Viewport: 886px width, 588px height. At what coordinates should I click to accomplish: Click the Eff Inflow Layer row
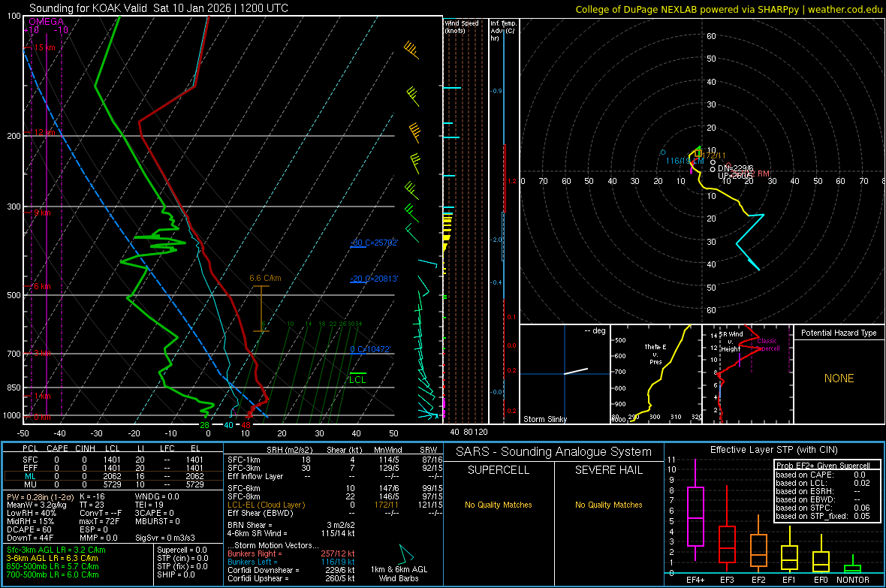tap(335, 476)
